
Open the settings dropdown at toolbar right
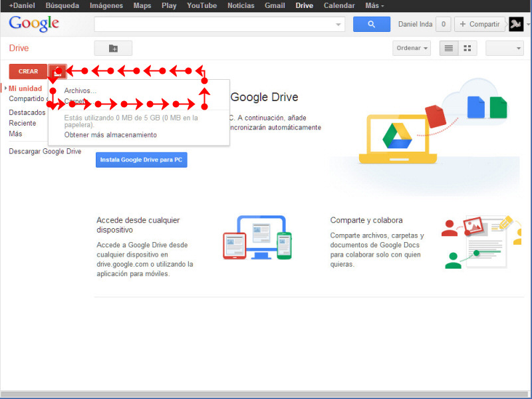point(505,48)
